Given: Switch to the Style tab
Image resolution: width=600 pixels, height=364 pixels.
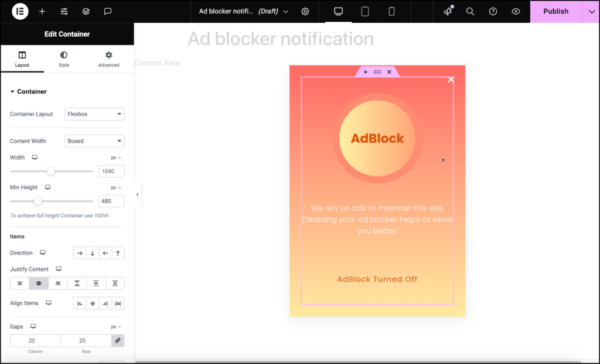Looking at the screenshot, I should 63,59.
